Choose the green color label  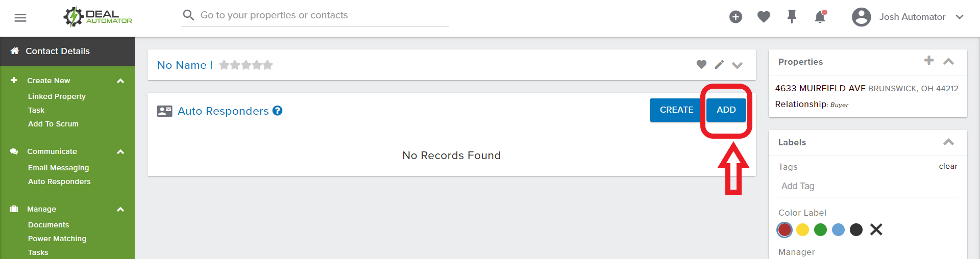click(820, 230)
